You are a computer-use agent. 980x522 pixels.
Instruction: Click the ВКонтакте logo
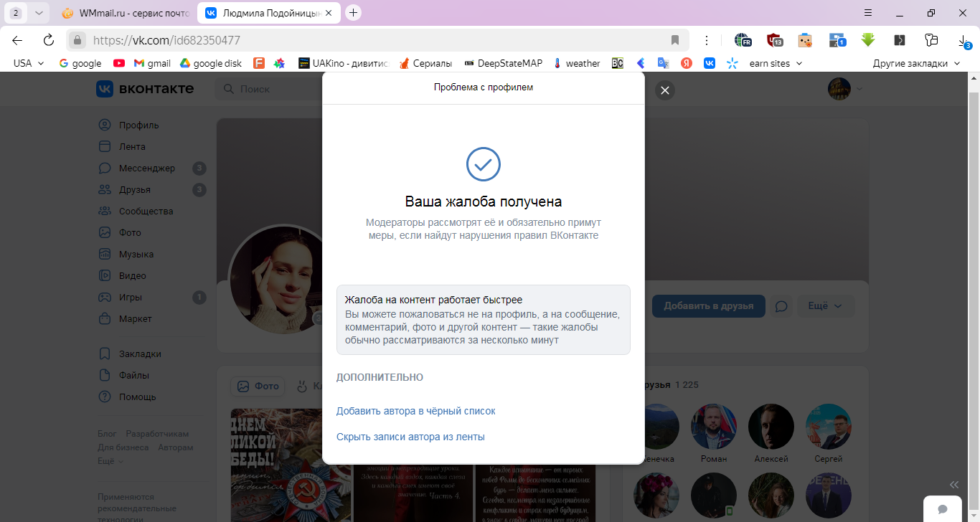[145, 89]
